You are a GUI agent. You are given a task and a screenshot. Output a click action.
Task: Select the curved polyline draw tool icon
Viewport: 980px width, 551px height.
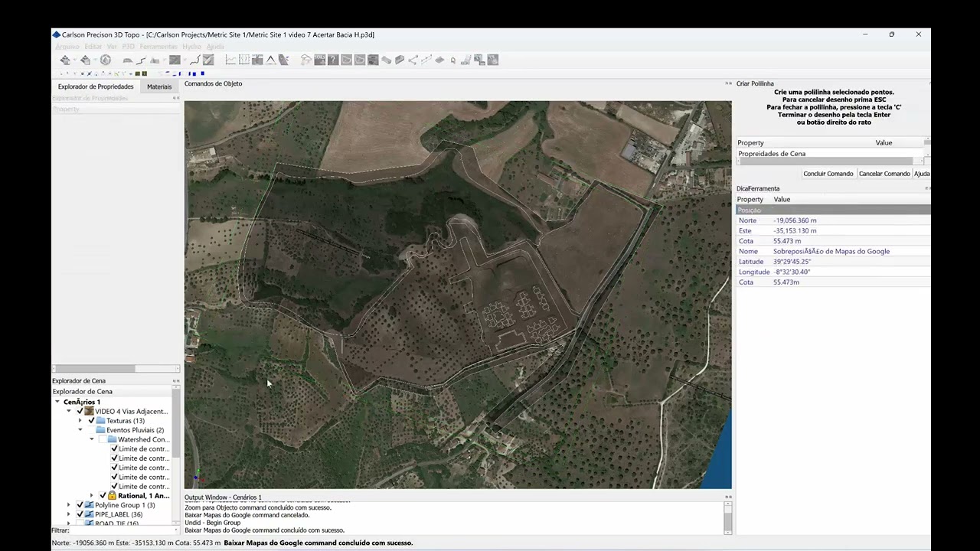click(x=194, y=60)
